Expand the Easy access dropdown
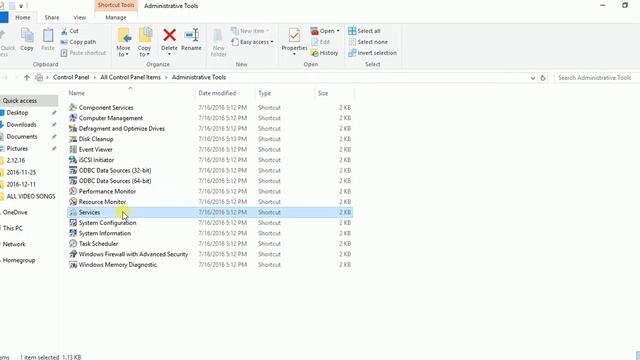The height and width of the screenshot is (360, 640). click(x=272, y=42)
